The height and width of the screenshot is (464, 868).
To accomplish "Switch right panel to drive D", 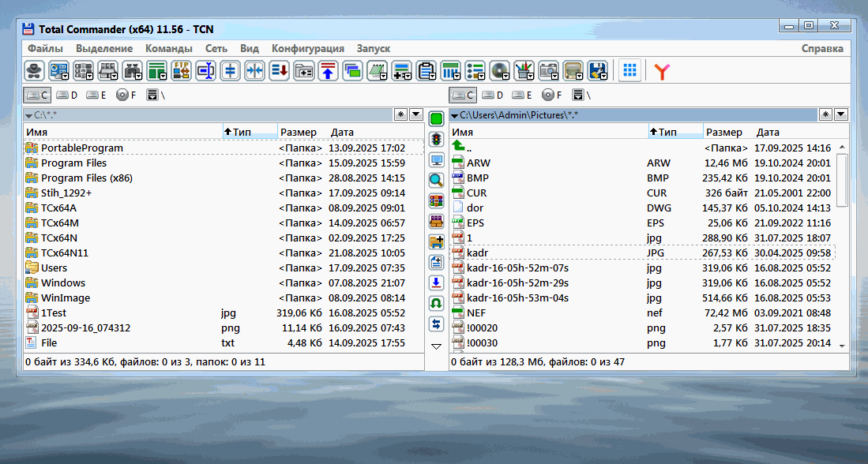I will [493, 95].
